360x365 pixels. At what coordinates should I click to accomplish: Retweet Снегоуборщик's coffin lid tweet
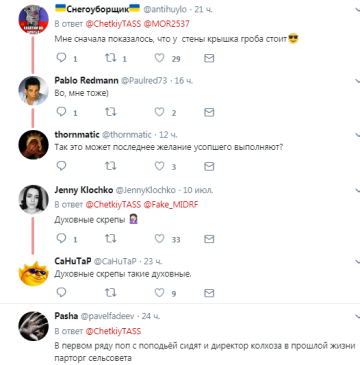[x=111, y=58]
